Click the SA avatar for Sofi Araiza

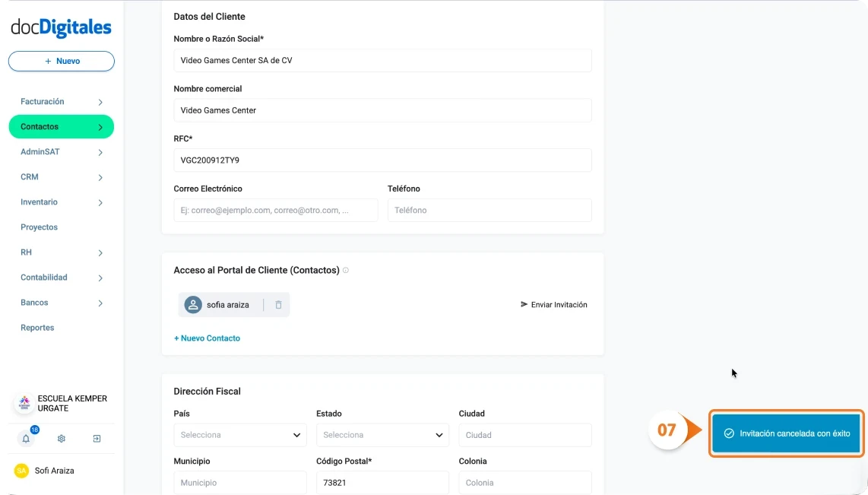pyautogui.click(x=21, y=471)
